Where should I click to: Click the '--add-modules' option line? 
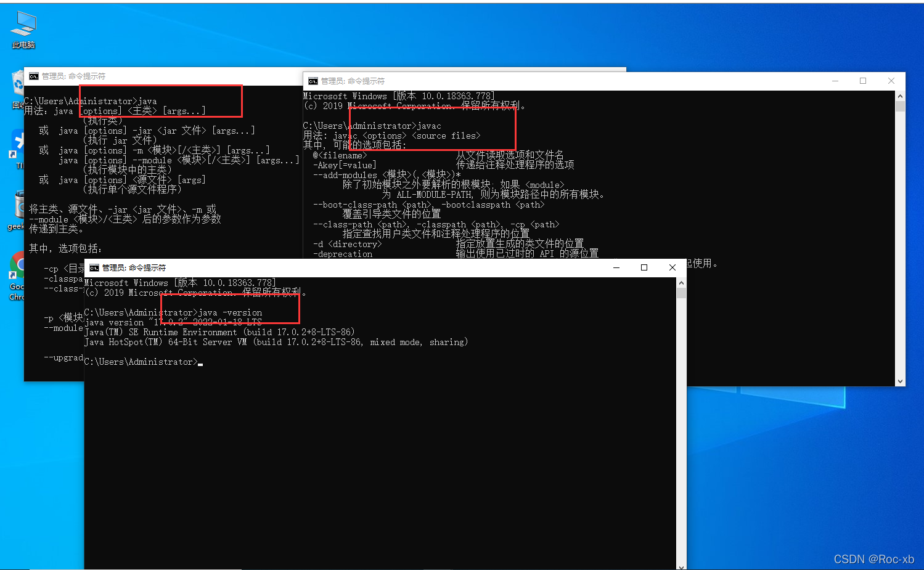(x=386, y=175)
